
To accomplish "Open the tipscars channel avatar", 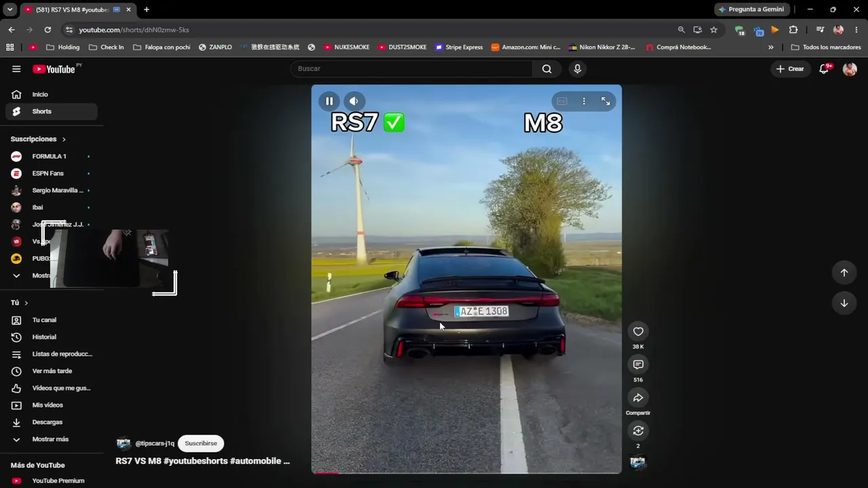I will [x=123, y=443].
